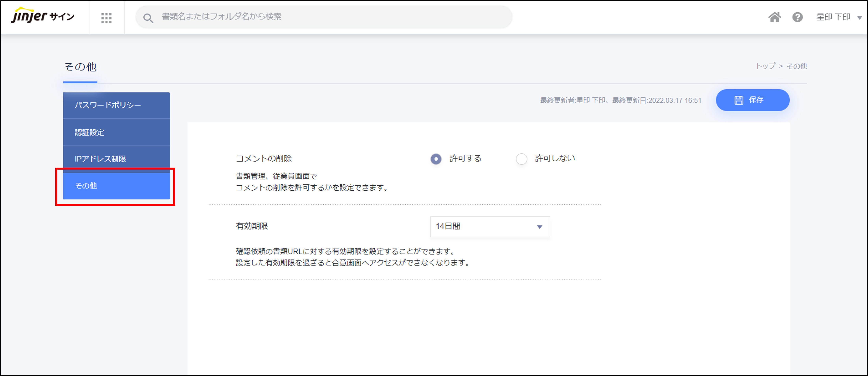This screenshot has height=376, width=868.
Task: Click 星印 下印 user name
Action: click(833, 17)
